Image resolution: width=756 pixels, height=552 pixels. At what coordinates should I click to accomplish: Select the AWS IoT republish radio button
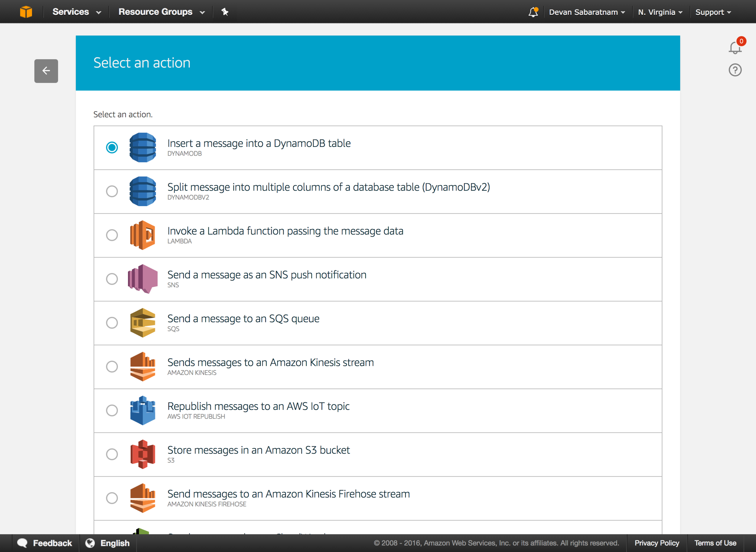(112, 410)
